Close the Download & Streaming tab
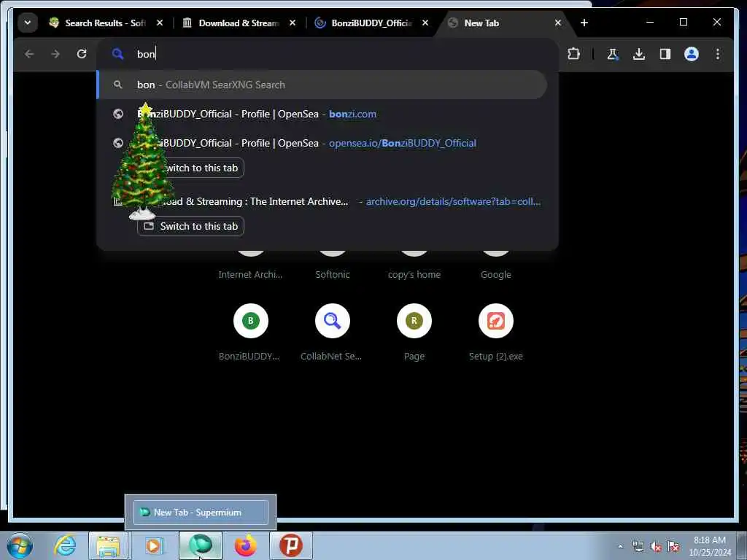Image resolution: width=747 pixels, height=560 pixels. click(293, 23)
